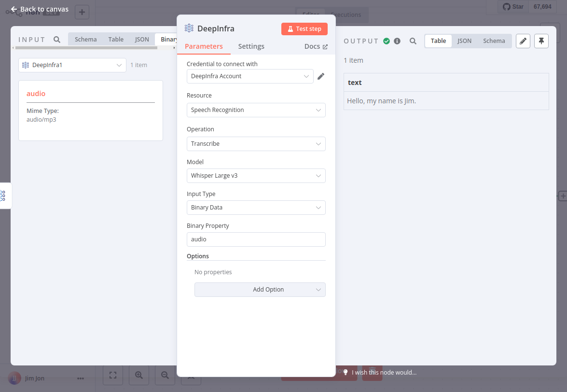Screen dimensions: 567x392
Task: Open the output info icon
Action: [397, 41]
